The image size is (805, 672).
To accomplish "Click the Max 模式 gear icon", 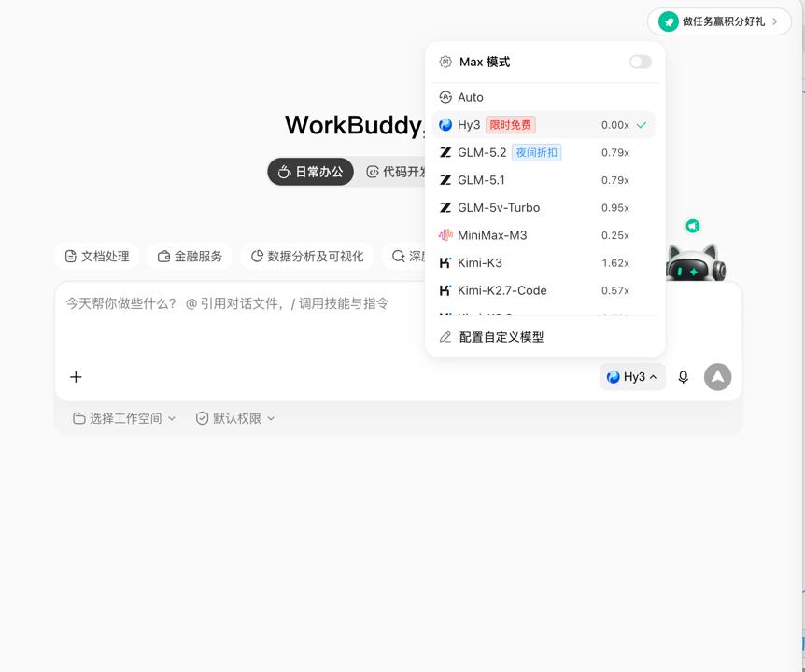I will (445, 63).
